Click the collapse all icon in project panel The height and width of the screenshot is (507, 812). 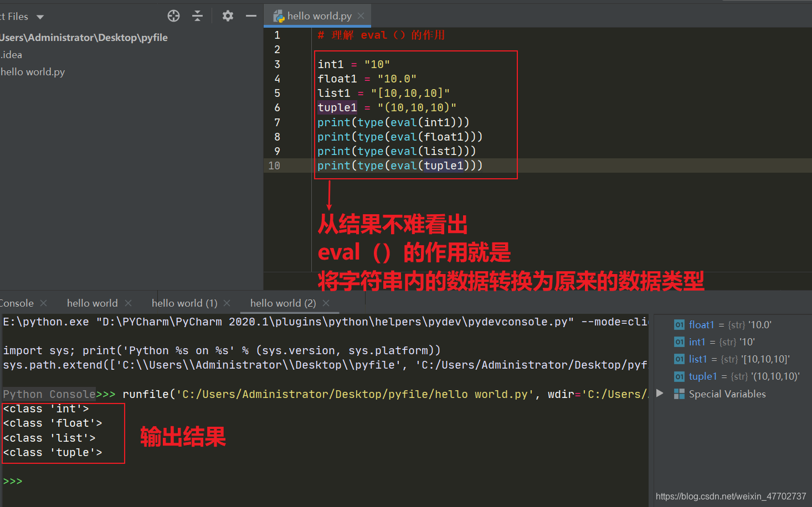[x=197, y=16]
